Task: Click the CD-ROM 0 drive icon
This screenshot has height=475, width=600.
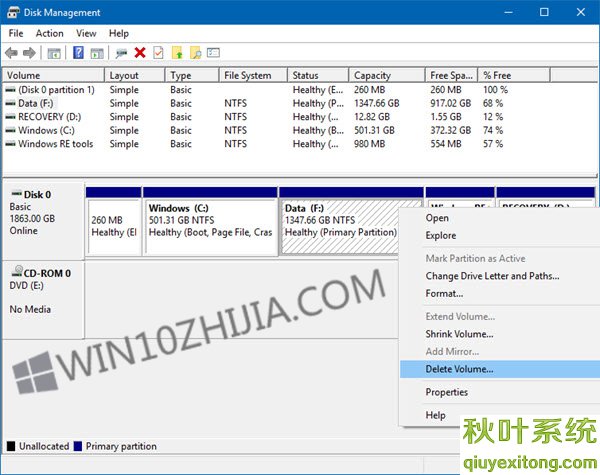Action: click(x=17, y=271)
